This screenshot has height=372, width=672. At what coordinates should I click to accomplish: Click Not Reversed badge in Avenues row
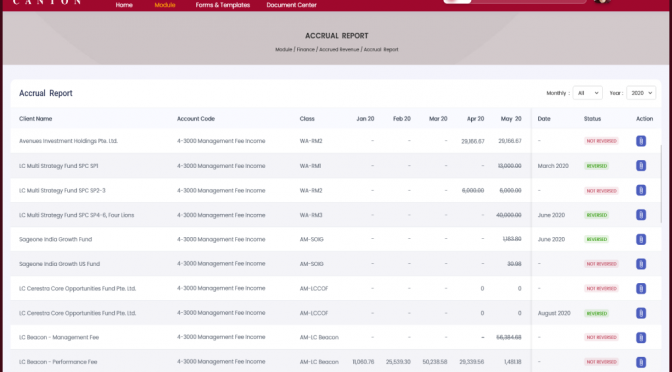click(601, 141)
